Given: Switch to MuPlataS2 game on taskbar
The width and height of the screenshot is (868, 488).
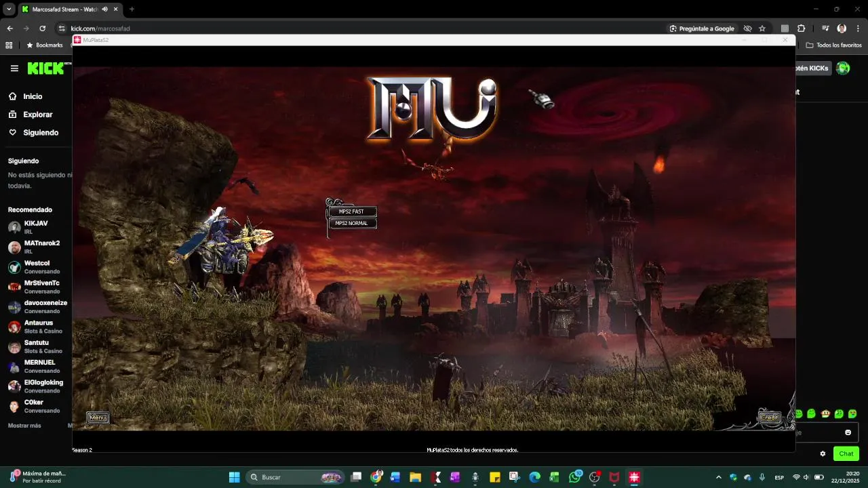Looking at the screenshot, I should click(x=635, y=477).
